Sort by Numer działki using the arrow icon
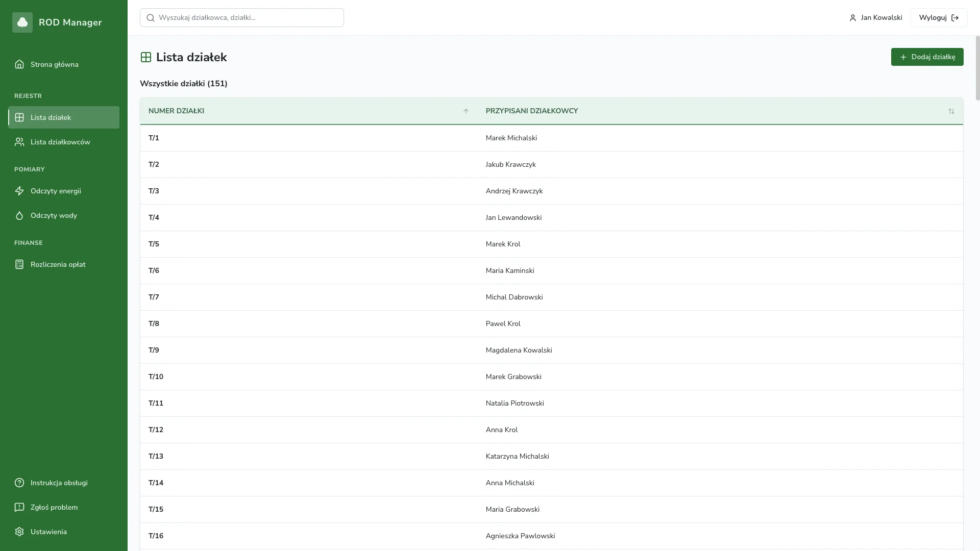 click(x=465, y=111)
